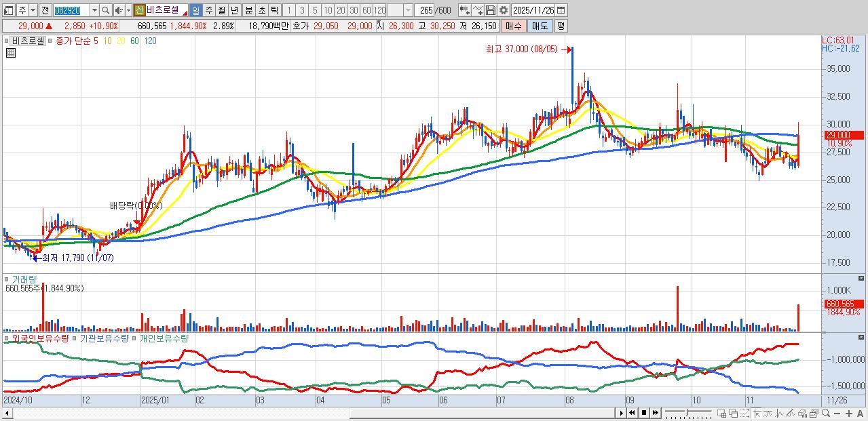Select the 주 weekly period button
This screenshot has height=421, width=868.
pyautogui.click(x=208, y=10)
